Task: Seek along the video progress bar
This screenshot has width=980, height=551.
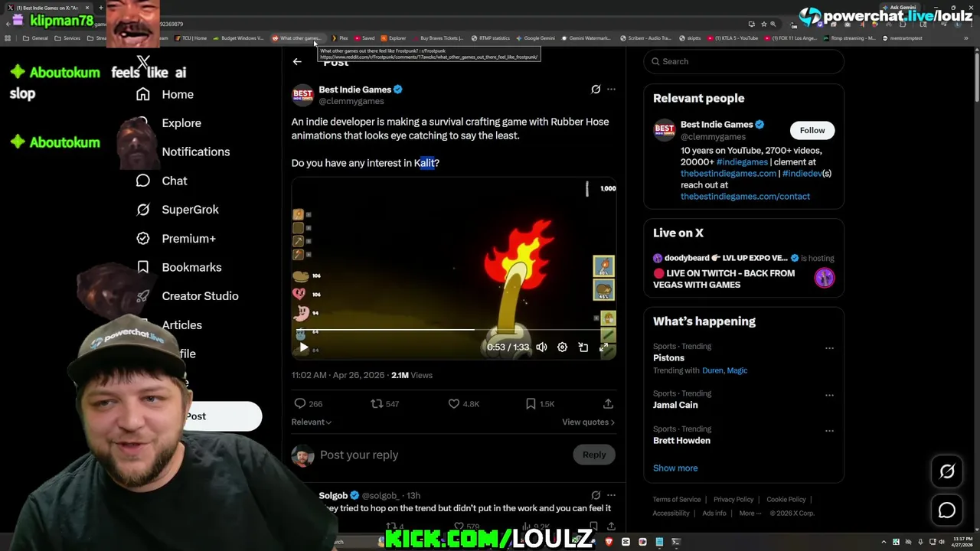Action: click(x=449, y=330)
